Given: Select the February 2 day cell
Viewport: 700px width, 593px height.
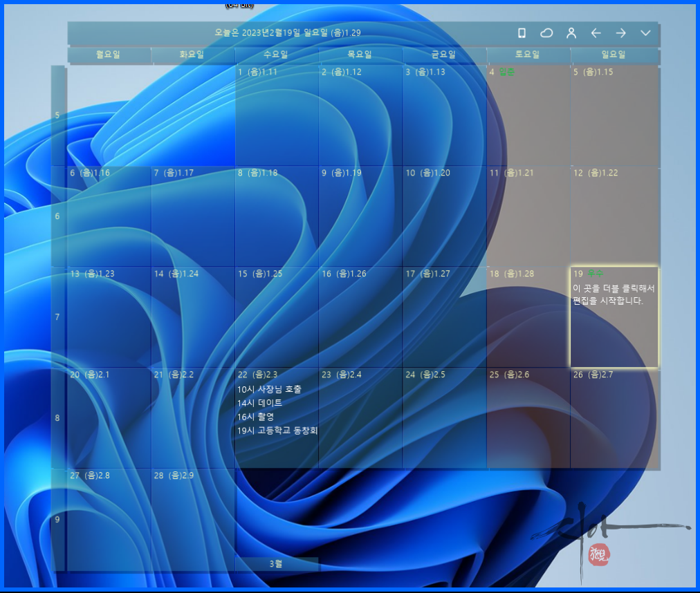Looking at the screenshot, I should (x=360, y=115).
